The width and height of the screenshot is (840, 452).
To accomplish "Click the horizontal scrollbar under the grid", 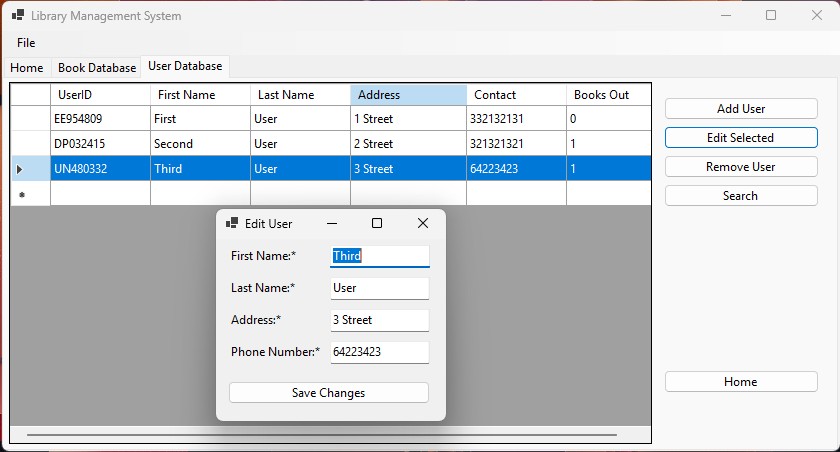I will pos(320,435).
